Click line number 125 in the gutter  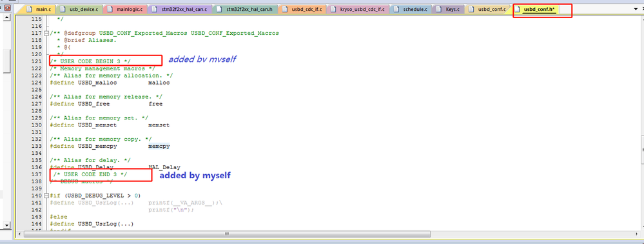click(37, 90)
